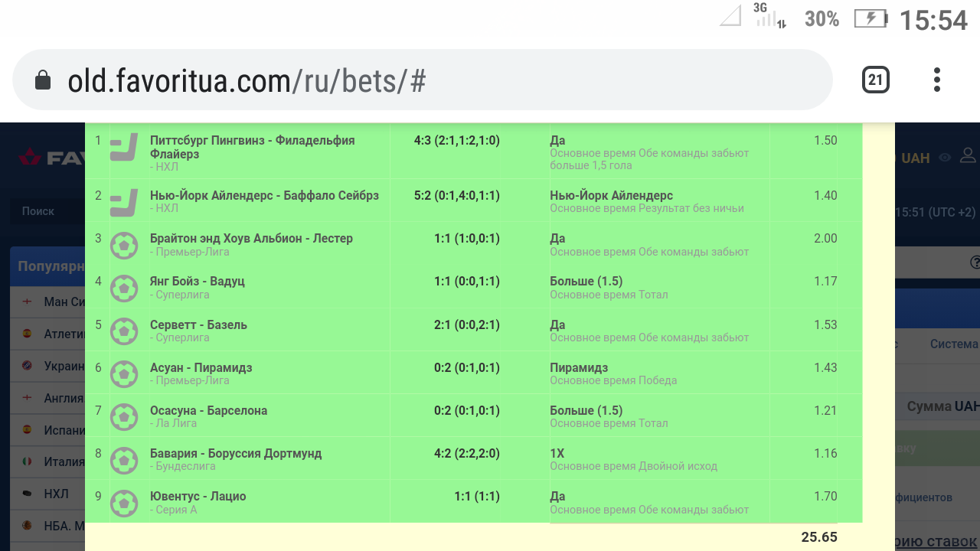This screenshot has width=980, height=551.
Task: Click the hockey puck icon beside НХЛ
Action: coord(28,494)
